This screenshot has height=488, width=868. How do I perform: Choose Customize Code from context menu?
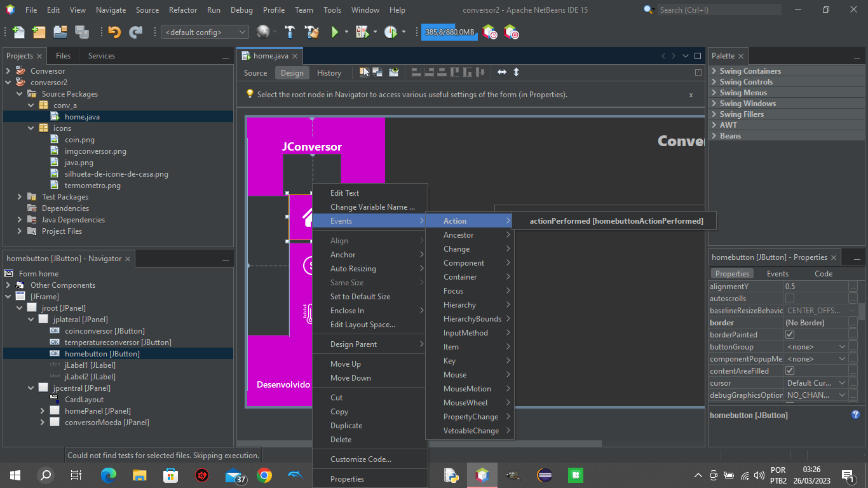pyautogui.click(x=370, y=459)
